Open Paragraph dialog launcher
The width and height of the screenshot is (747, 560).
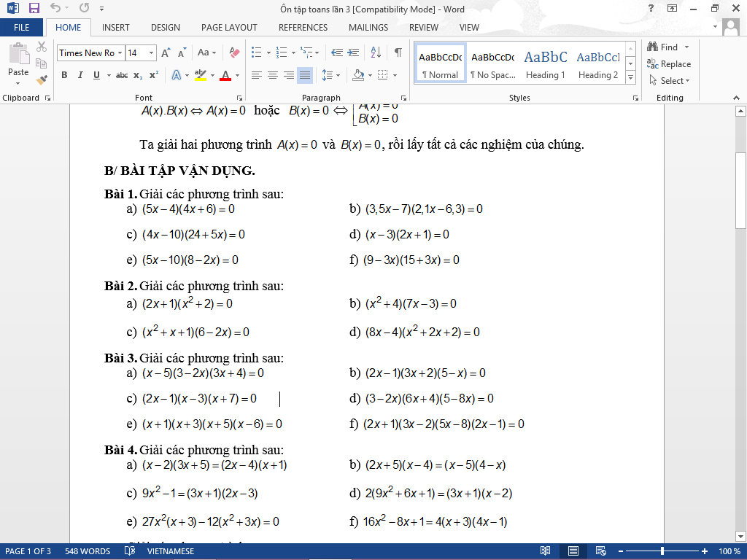pyautogui.click(x=403, y=98)
